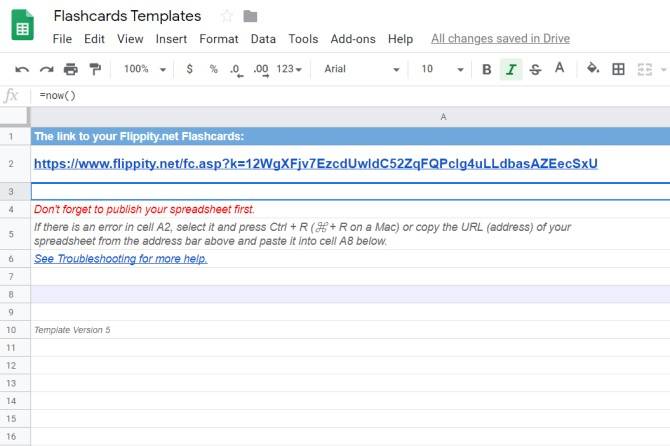The image size is (670, 446).
Task: Open the Tools menu
Action: point(303,39)
